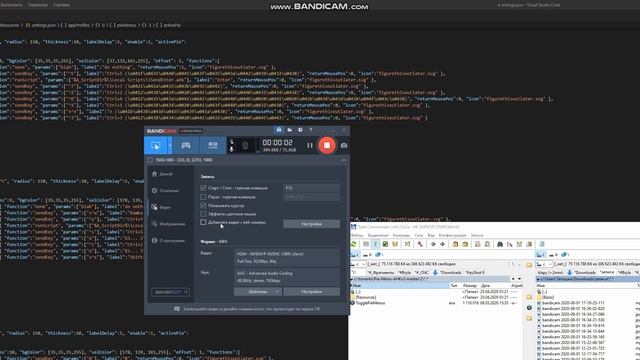Open right panel drive dropdown in Total Commander
The height and width of the screenshot is (360, 640).
coord(544,264)
